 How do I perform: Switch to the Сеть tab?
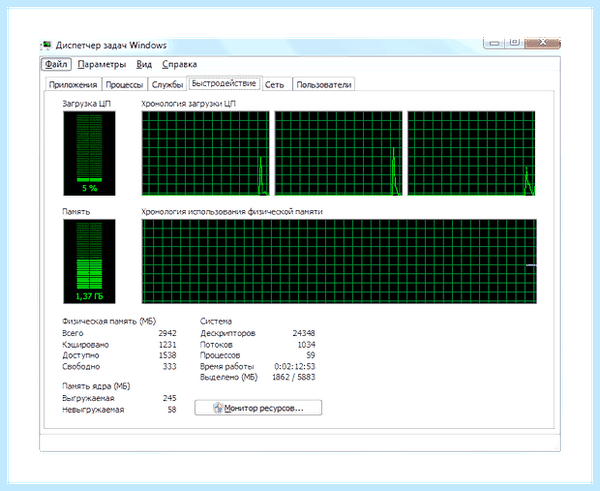coord(274,85)
